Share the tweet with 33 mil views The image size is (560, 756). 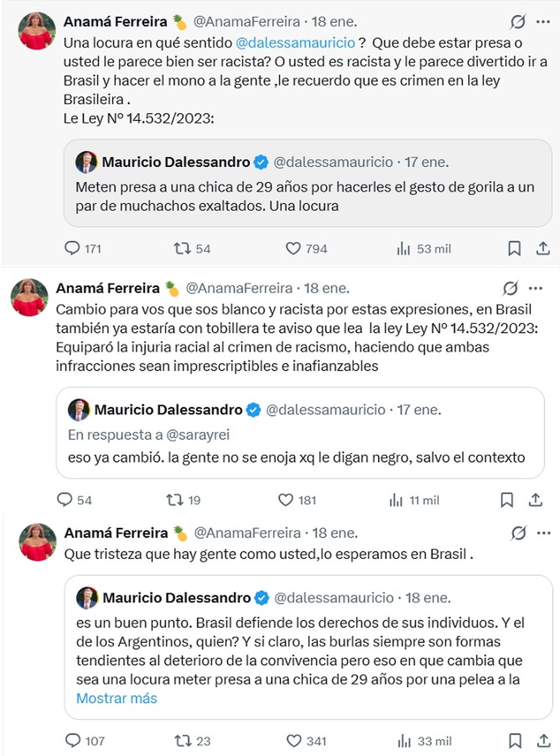[544, 741]
